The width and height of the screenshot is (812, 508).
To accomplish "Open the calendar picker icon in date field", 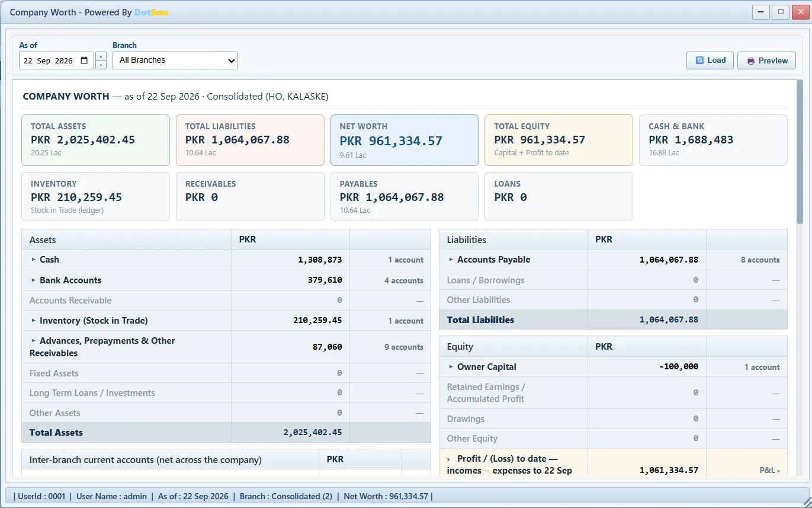I will 84,60.
